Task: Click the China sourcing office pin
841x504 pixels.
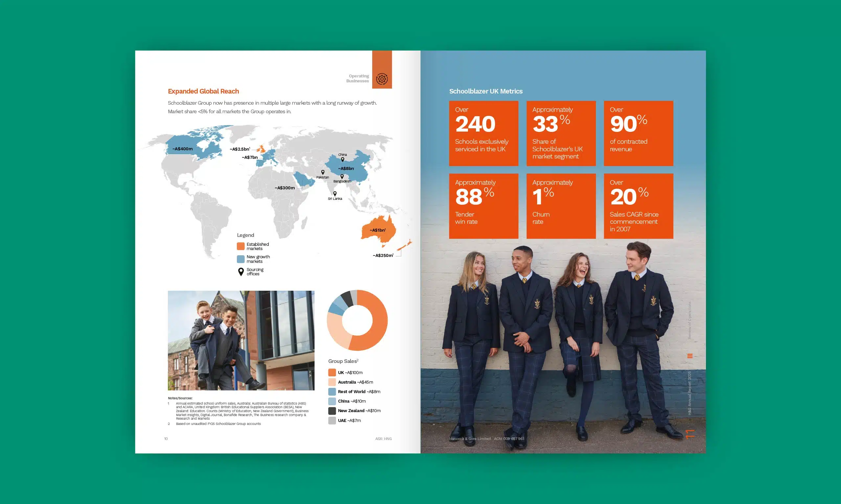Action: coord(342,159)
